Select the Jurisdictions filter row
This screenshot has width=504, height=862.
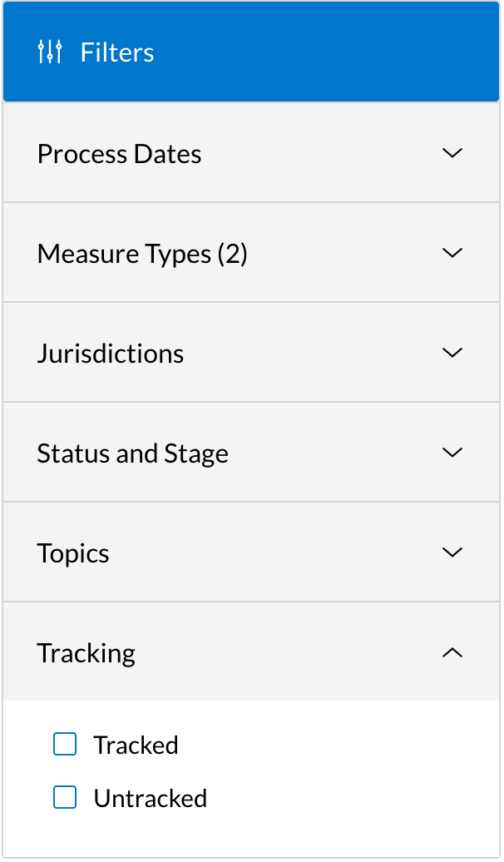(x=111, y=353)
